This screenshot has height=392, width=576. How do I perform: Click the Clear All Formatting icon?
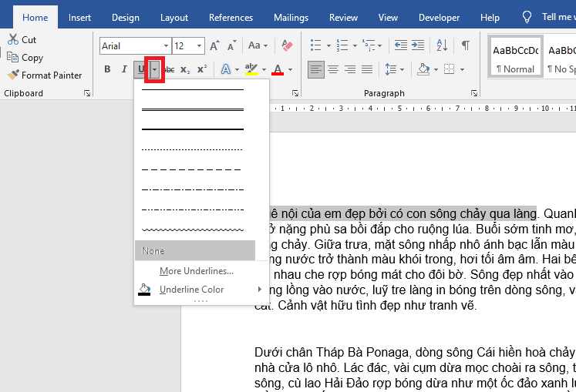tap(287, 46)
